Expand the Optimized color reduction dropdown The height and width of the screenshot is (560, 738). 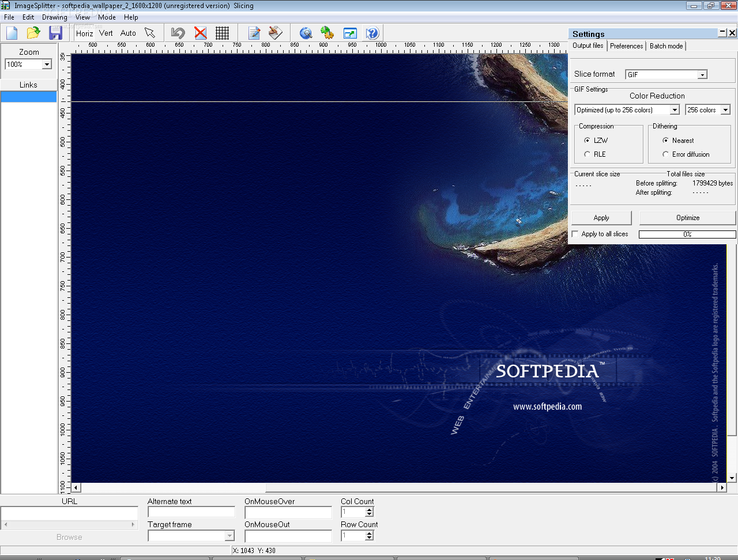pos(675,110)
